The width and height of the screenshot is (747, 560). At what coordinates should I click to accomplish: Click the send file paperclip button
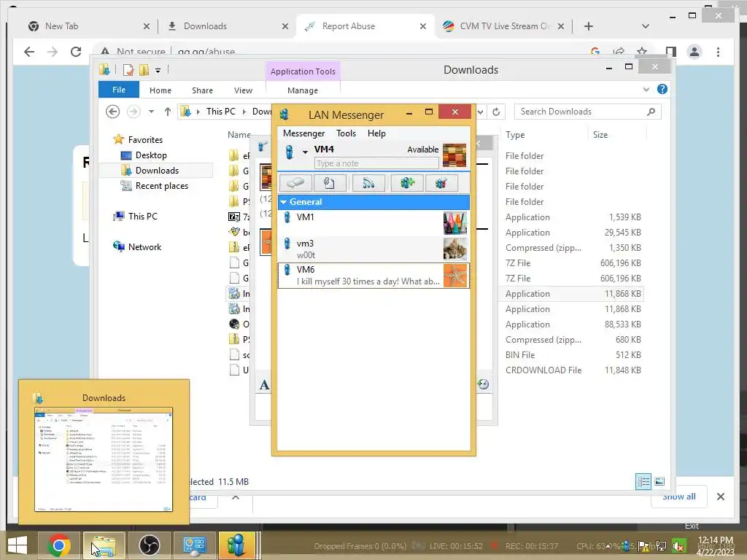(x=329, y=183)
